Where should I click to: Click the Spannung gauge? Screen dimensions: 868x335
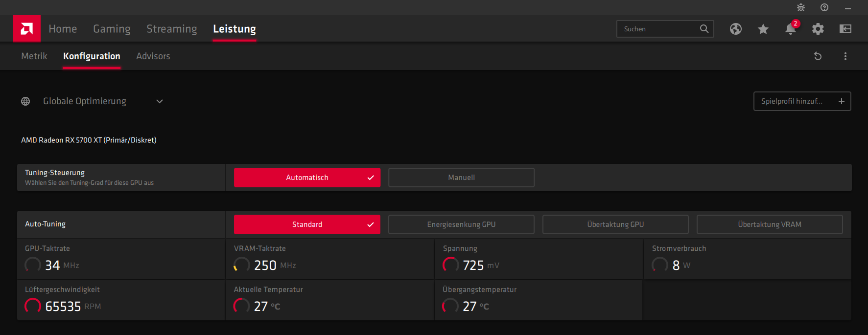pyautogui.click(x=451, y=265)
